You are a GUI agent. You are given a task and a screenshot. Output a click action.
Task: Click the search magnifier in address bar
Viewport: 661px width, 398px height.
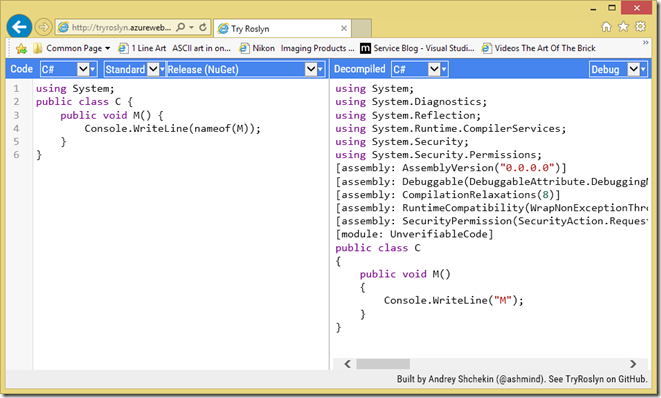180,27
